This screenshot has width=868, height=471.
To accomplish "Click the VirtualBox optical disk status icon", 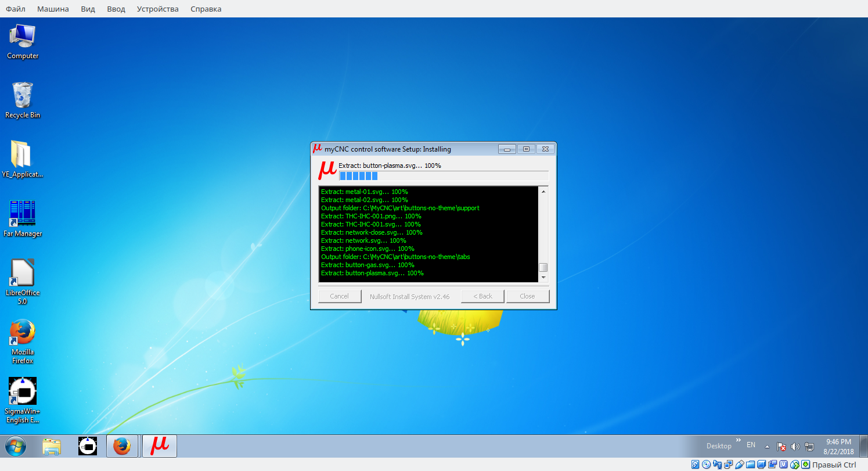I will point(706,465).
